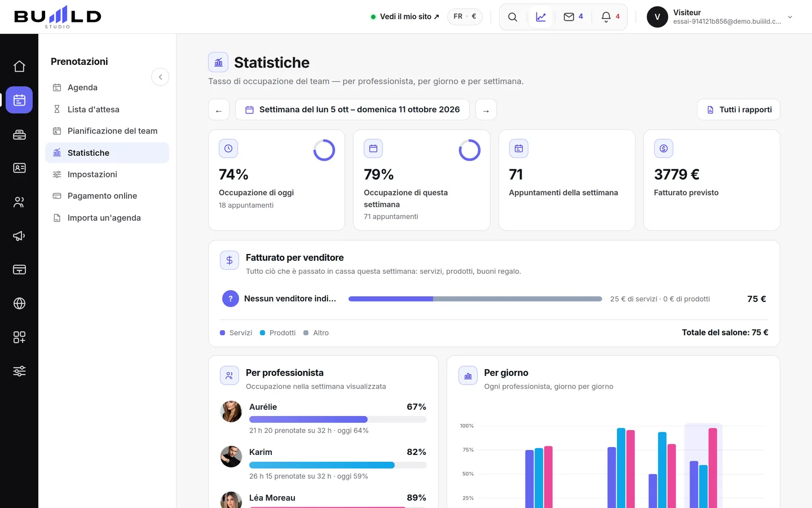Open the home icon in left rail
Screen dimensions: 812x508
[x=19, y=67]
